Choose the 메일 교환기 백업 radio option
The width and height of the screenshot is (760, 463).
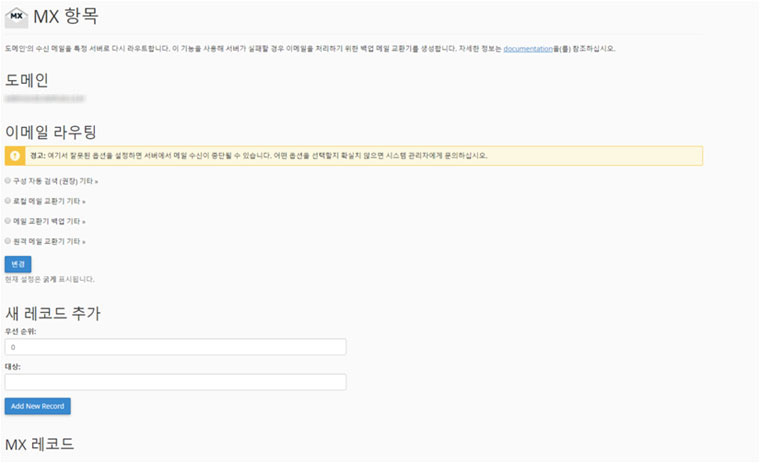[8, 221]
